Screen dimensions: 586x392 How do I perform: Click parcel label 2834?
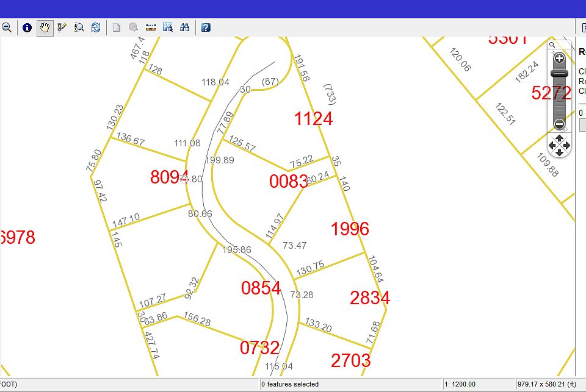370,298
